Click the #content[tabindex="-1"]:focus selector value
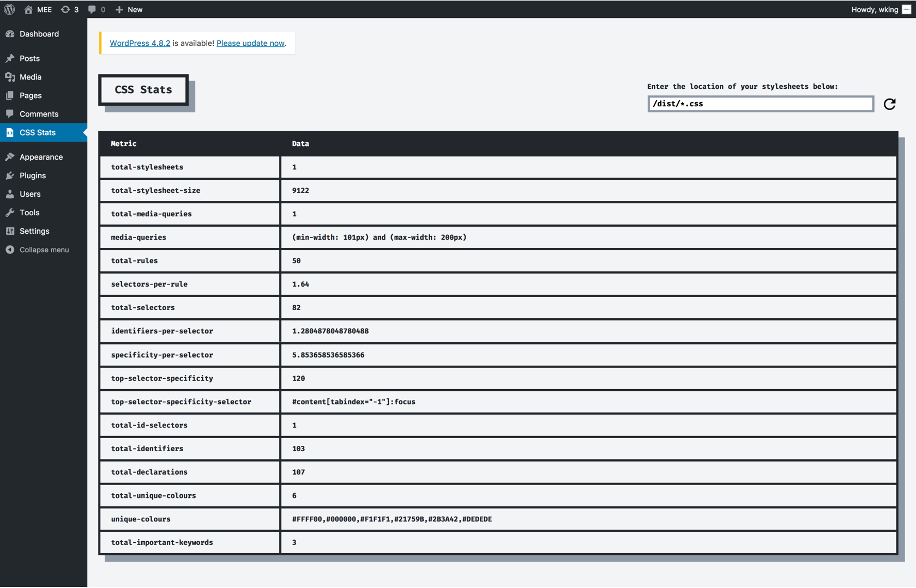 (x=354, y=402)
